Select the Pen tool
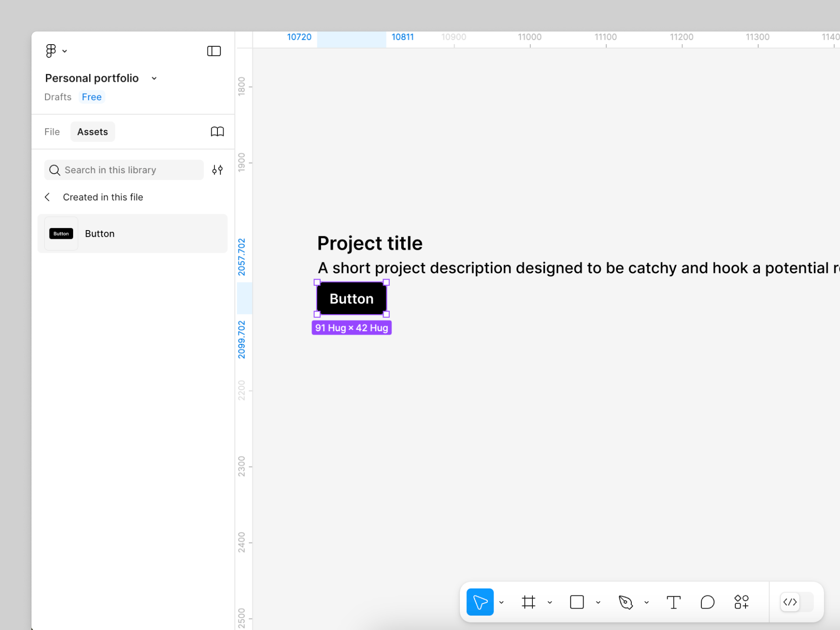840x630 pixels. point(626,602)
